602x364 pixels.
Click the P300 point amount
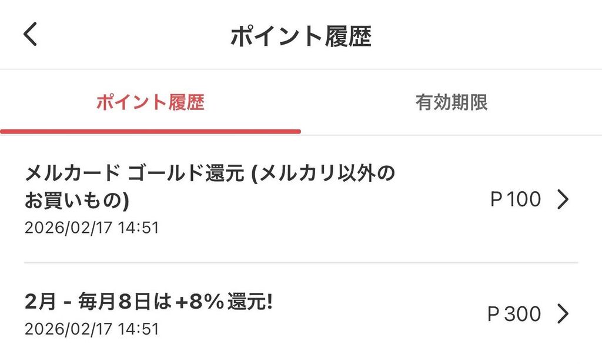click(x=514, y=314)
